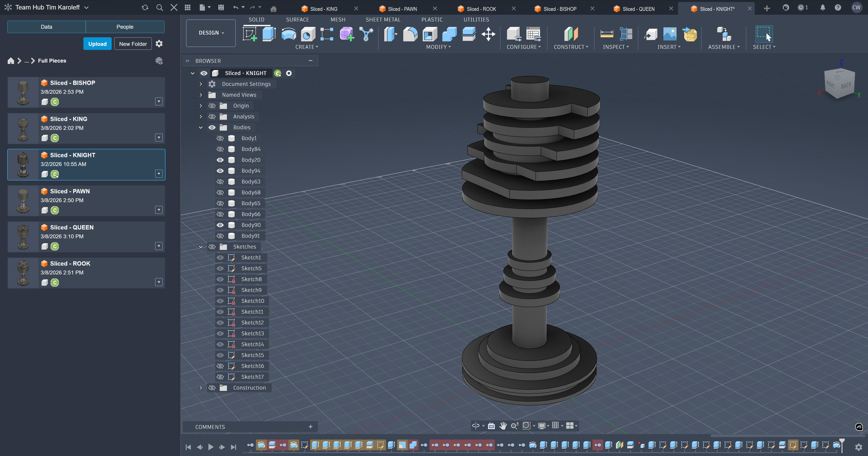Click the New Folder button
The image size is (868, 456).
click(x=133, y=44)
